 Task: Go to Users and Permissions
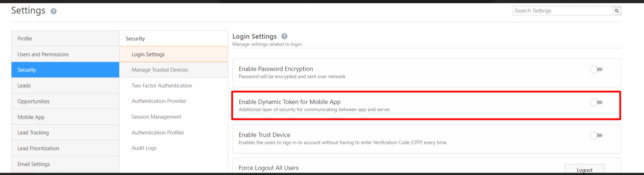point(43,54)
